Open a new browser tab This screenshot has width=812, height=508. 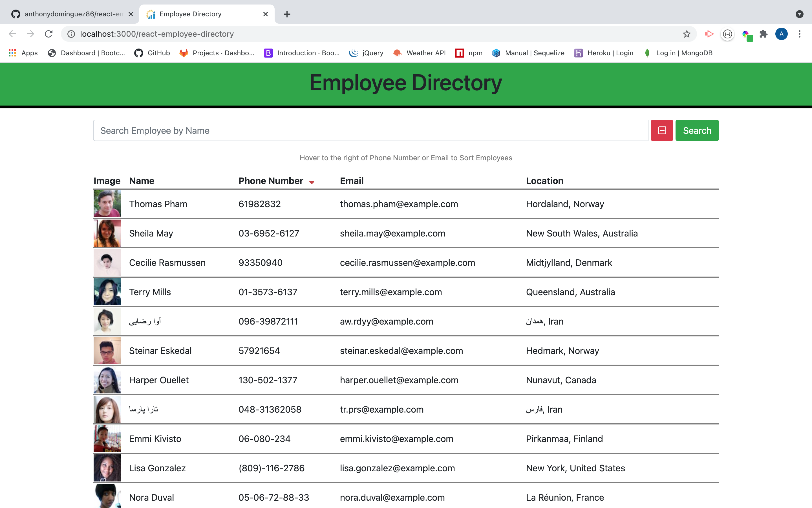[x=287, y=14]
